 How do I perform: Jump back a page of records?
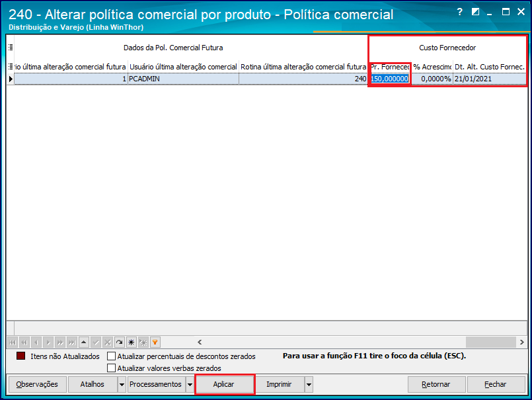click(x=24, y=342)
